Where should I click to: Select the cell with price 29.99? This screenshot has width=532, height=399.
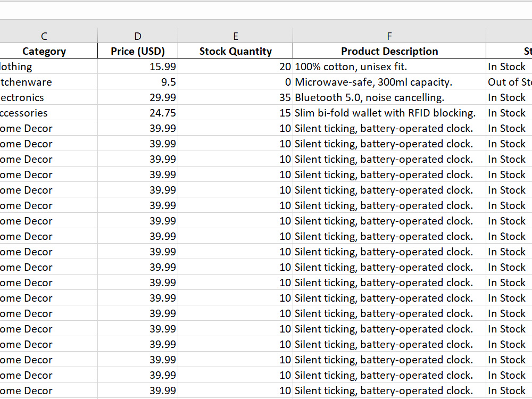(137, 97)
